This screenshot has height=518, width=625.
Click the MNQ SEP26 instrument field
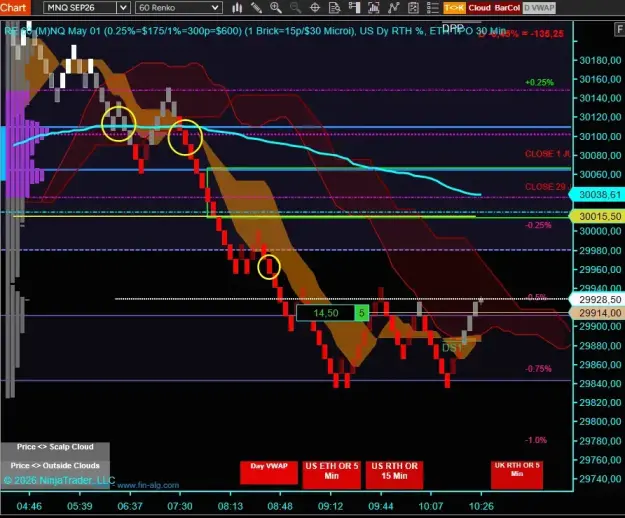tap(80, 8)
